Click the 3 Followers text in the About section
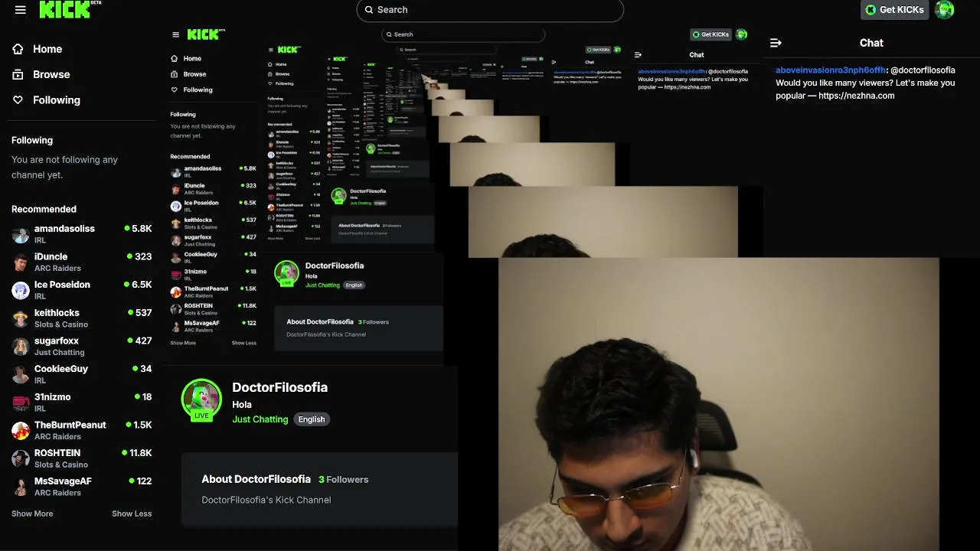 coord(344,479)
